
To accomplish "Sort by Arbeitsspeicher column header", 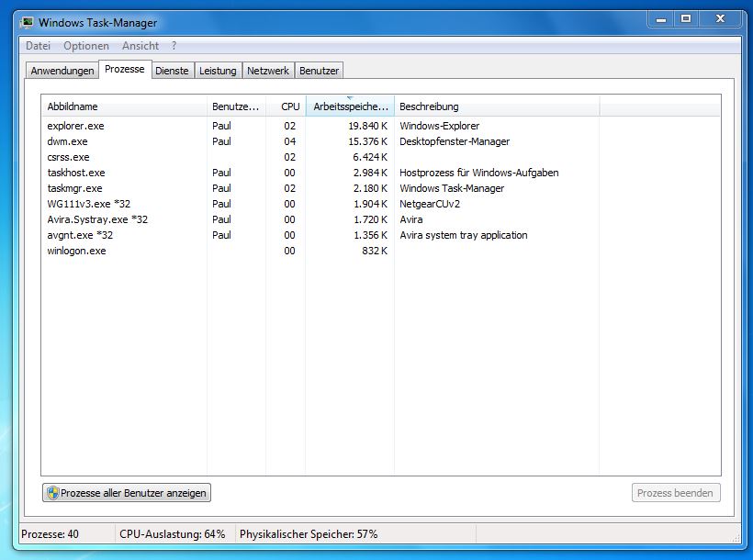I will [350, 106].
